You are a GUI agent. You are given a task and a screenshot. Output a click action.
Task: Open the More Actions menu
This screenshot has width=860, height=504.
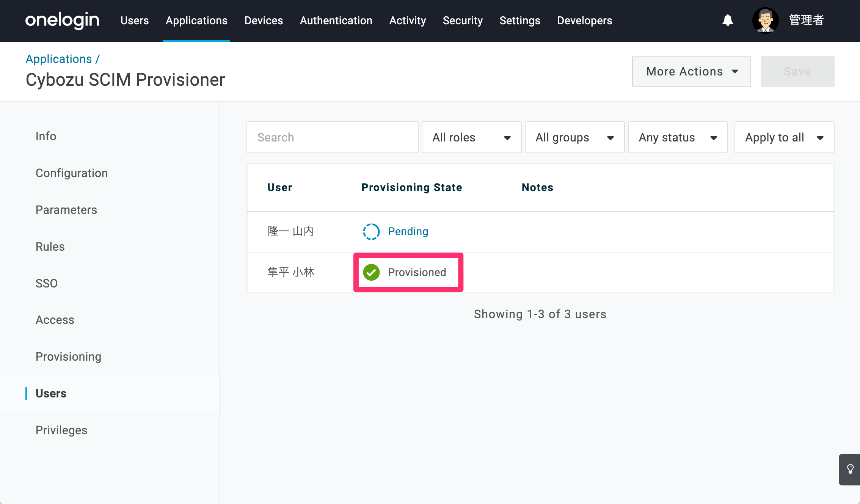pos(691,71)
